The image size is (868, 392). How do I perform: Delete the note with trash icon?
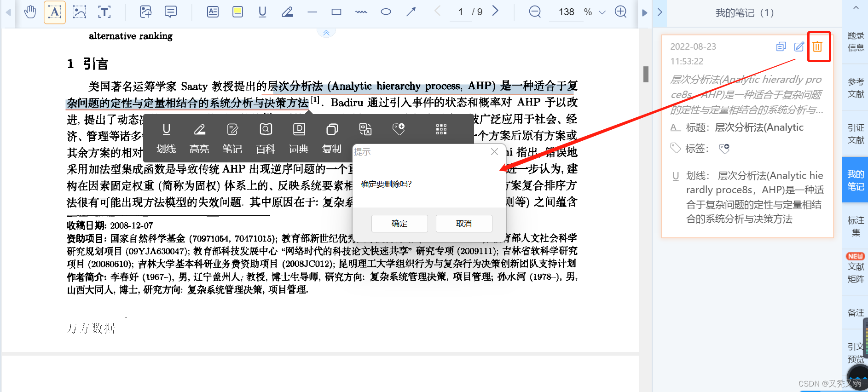[817, 46]
